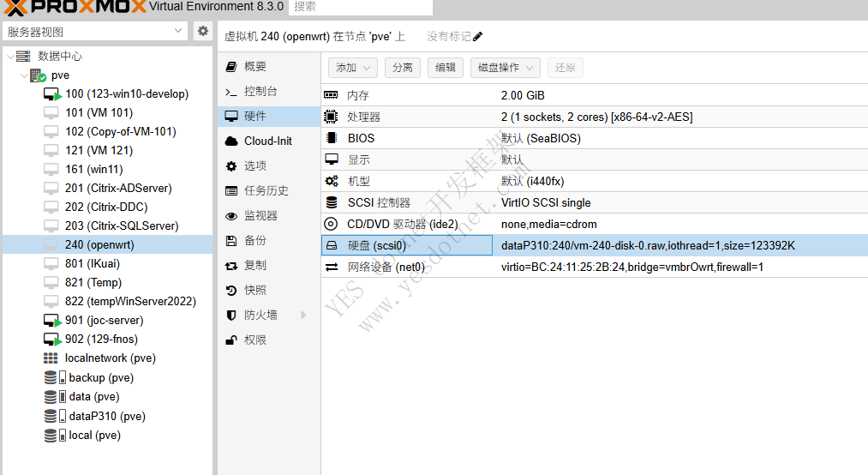The height and width of the screenshot is (475, 868).
Task: Open the 硬件 hardware tab
Action: pyautogui.click(x=269, y=117)
